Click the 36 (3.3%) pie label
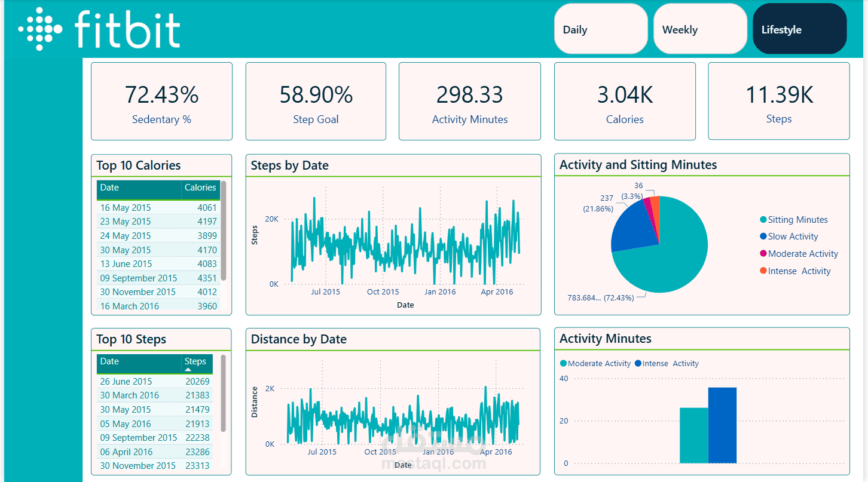The image size is (868, 482). click(x=633, y=191)
